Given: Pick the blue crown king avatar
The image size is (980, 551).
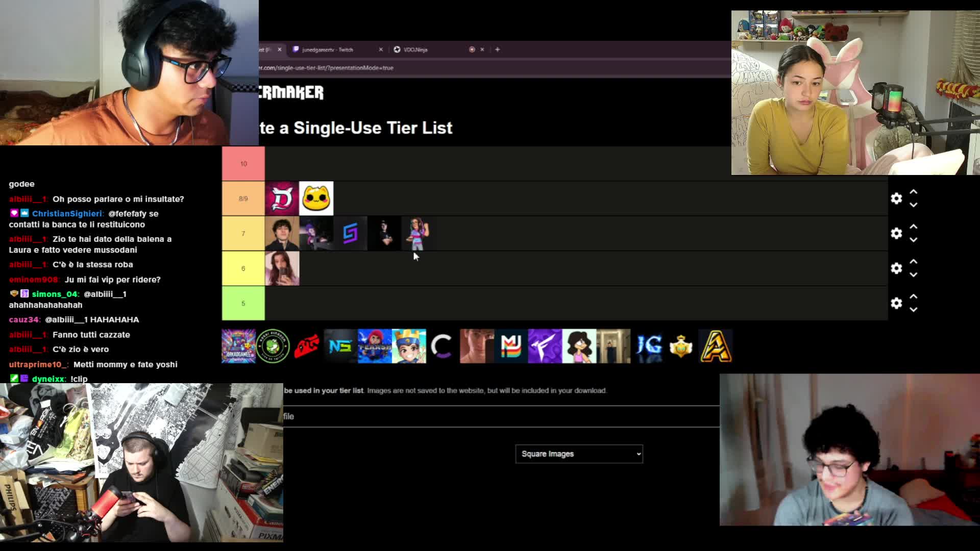Looking at the screenshot, I should [409, 346].
